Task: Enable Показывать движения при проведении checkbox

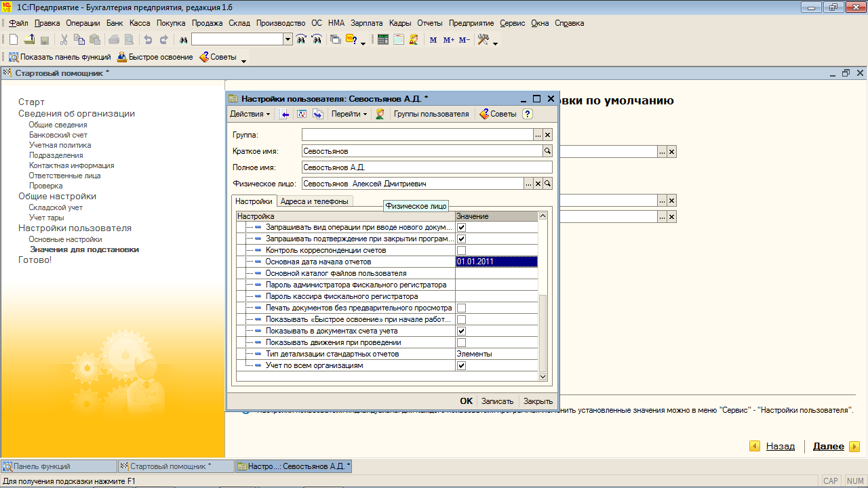Action: point(462,342)
